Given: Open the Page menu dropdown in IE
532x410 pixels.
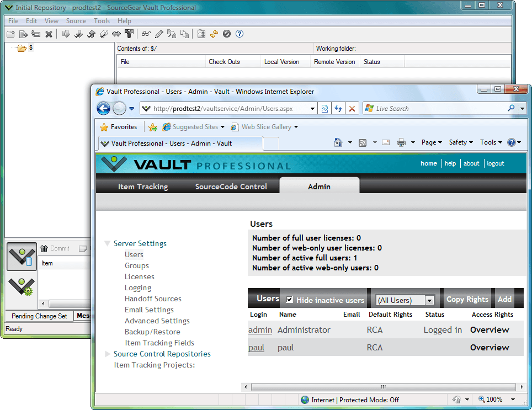Looking at the screenshot, I should [432, 142].
